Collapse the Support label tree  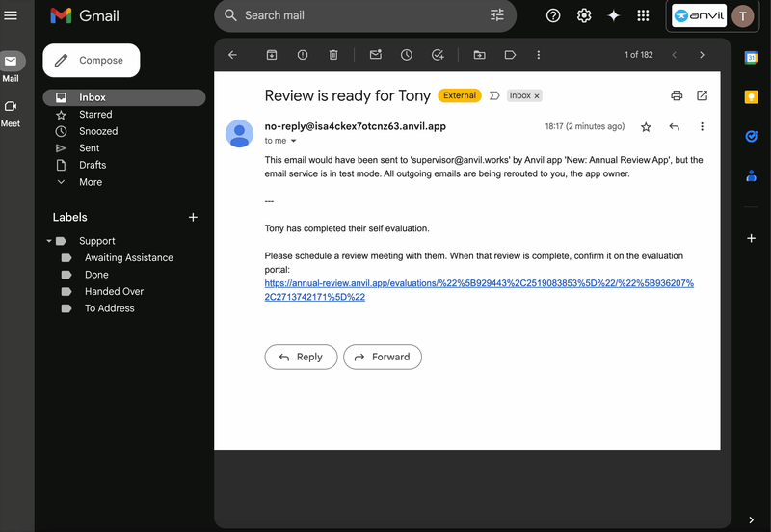(49, 241)
